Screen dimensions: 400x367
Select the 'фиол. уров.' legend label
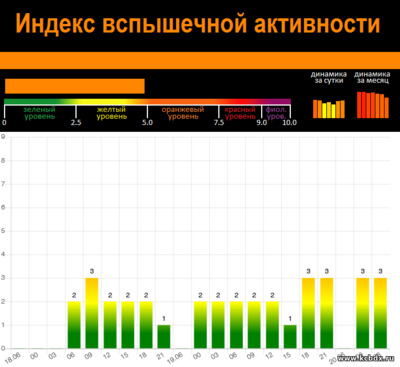276,113
